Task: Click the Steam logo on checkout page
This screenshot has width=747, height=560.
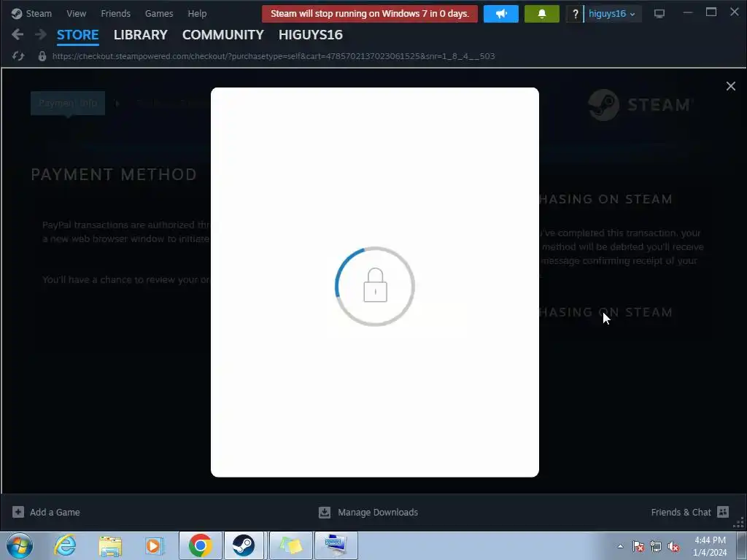Action: tap(639, 105)
